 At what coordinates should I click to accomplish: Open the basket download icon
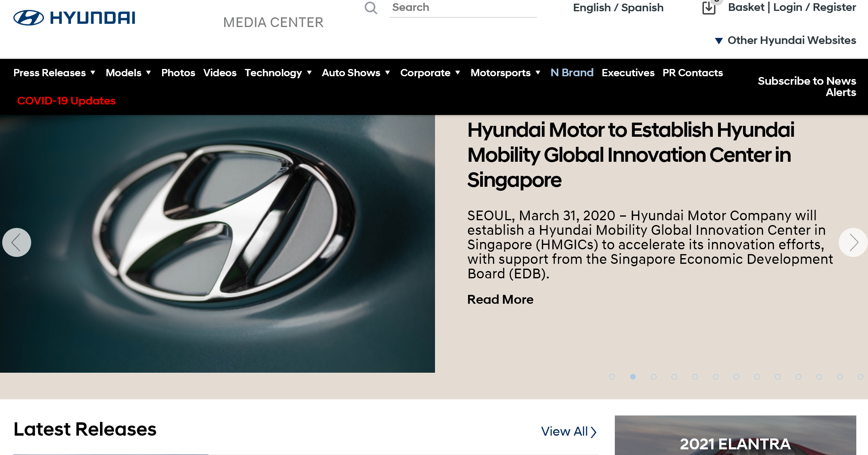[x=709, y=8]
